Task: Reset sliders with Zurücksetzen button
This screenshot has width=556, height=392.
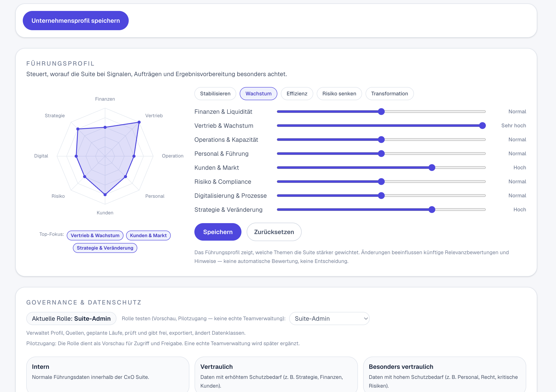Action: click(274, 232)
